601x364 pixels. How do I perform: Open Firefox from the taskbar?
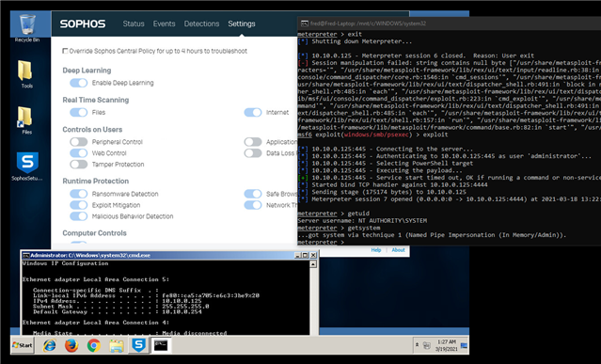(x=71, y=345)
